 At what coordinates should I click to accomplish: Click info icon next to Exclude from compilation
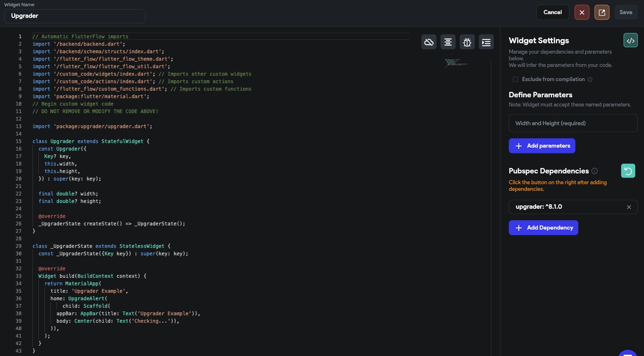point(590,79)
